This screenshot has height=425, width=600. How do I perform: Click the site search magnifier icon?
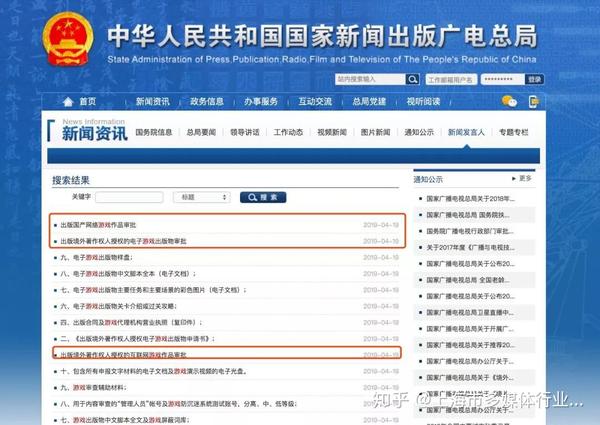tap(412, 79)
